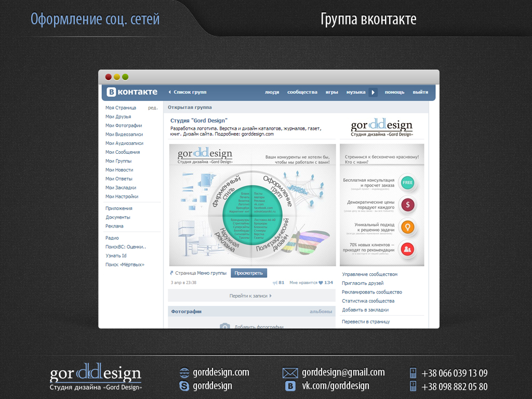
Task: Open Мои Аудиозаписи in sidebar
Action: pos(124,143)
